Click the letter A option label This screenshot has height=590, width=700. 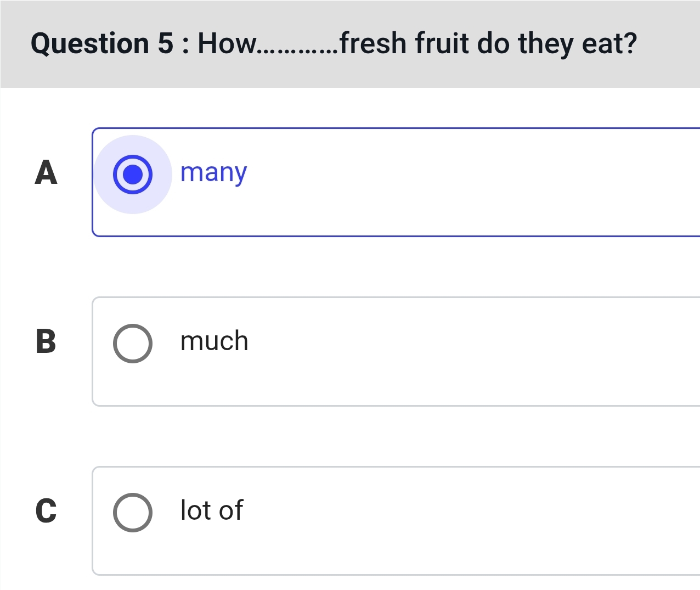(46, 173)
